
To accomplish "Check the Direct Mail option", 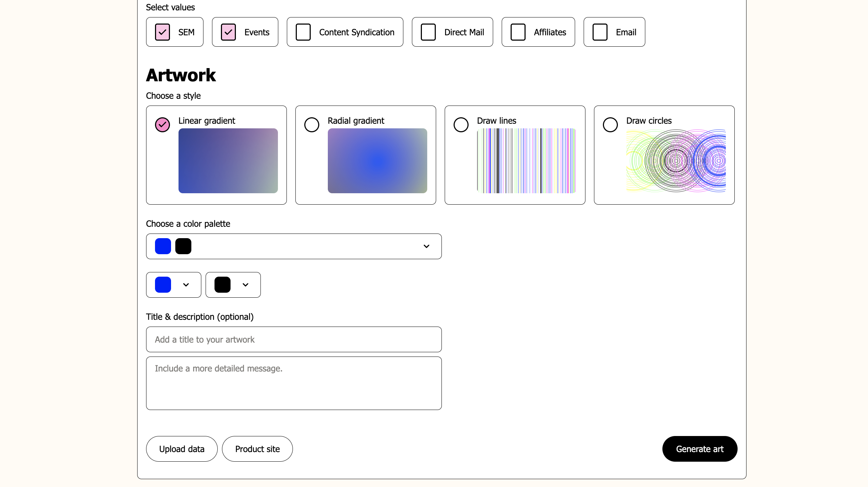I will [428, 32].
